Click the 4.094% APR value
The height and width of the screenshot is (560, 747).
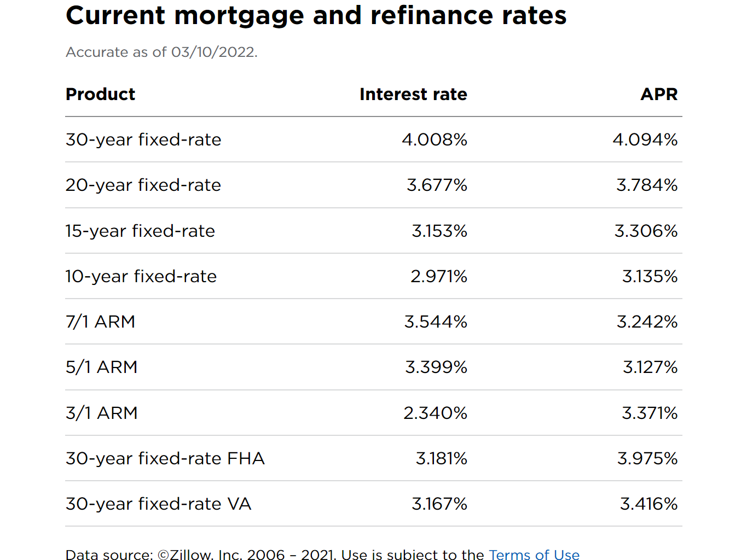click(x=645, y=139)
